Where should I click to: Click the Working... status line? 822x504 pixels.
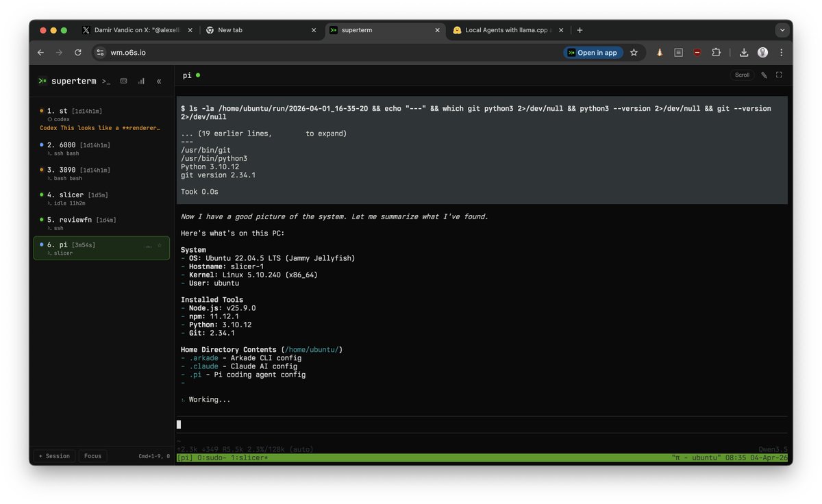206,399
